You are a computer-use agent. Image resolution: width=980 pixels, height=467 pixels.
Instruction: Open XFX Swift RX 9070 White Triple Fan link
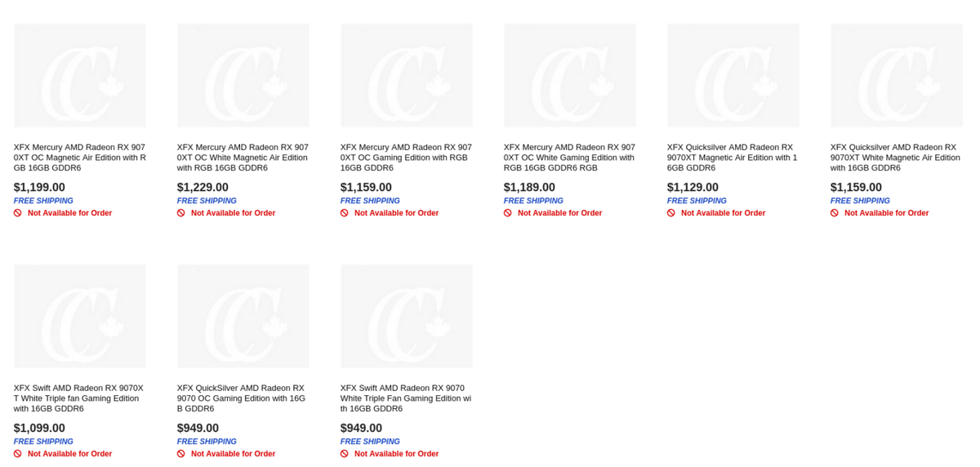[x=406, y=398]
